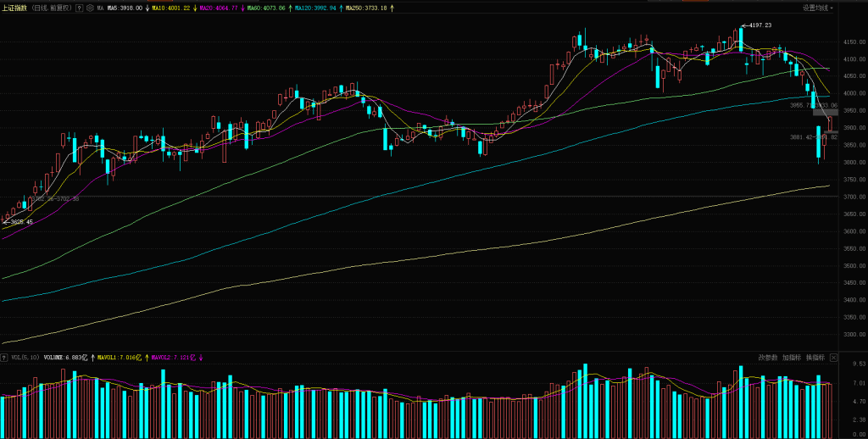
Task: Open the gear settings icon before MA label
Action: (90, 8)
